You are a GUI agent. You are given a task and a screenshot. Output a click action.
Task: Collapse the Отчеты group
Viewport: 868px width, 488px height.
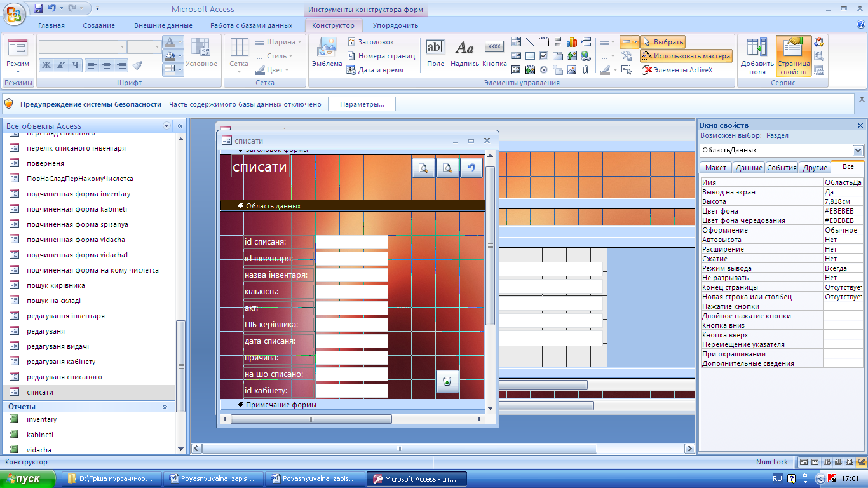pyautogui.click(x=165, y=407)
